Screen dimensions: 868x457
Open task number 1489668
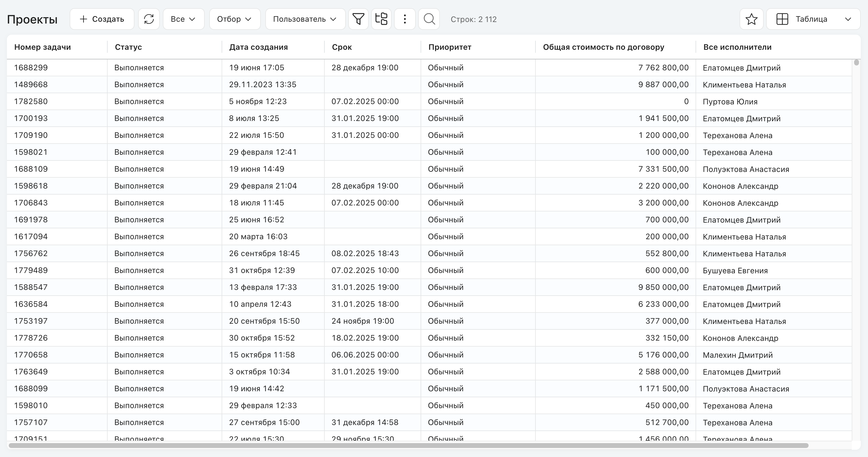click(x=31, y=84)
